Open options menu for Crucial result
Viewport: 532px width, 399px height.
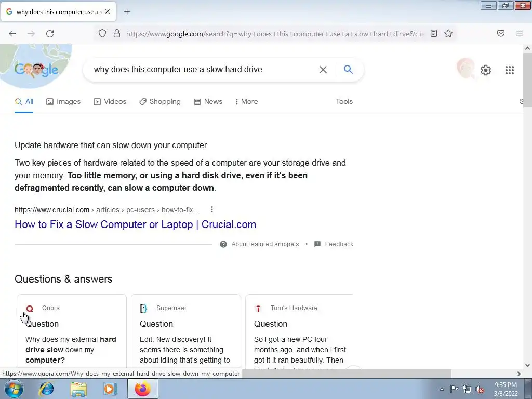click(x=212, y=210)
